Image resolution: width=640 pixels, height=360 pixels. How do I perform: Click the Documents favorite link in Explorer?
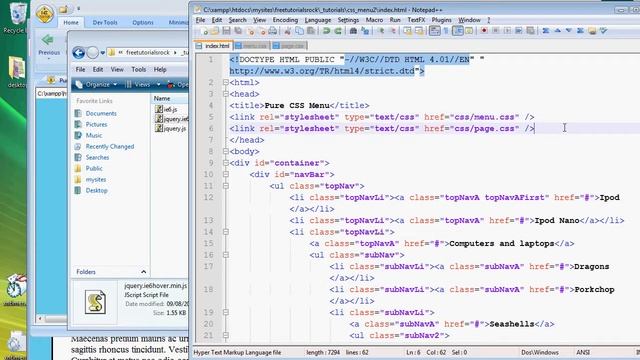[x=101, y=113]
